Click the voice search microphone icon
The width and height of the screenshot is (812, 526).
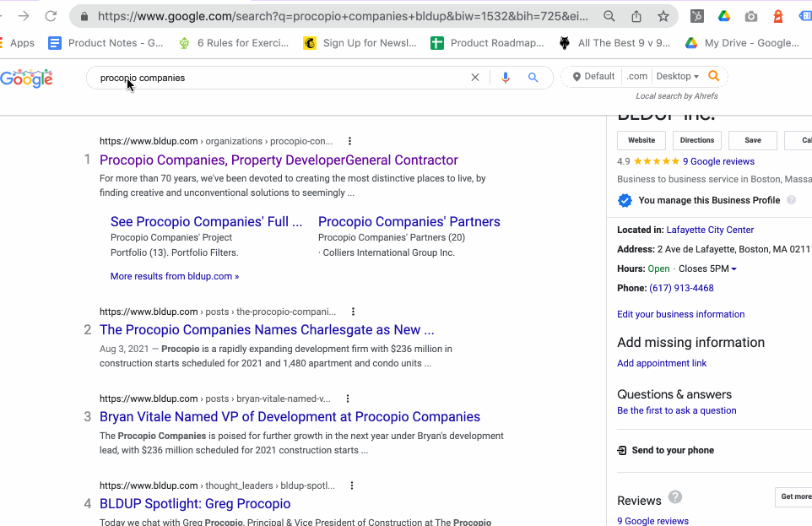[x=506, y=78]
